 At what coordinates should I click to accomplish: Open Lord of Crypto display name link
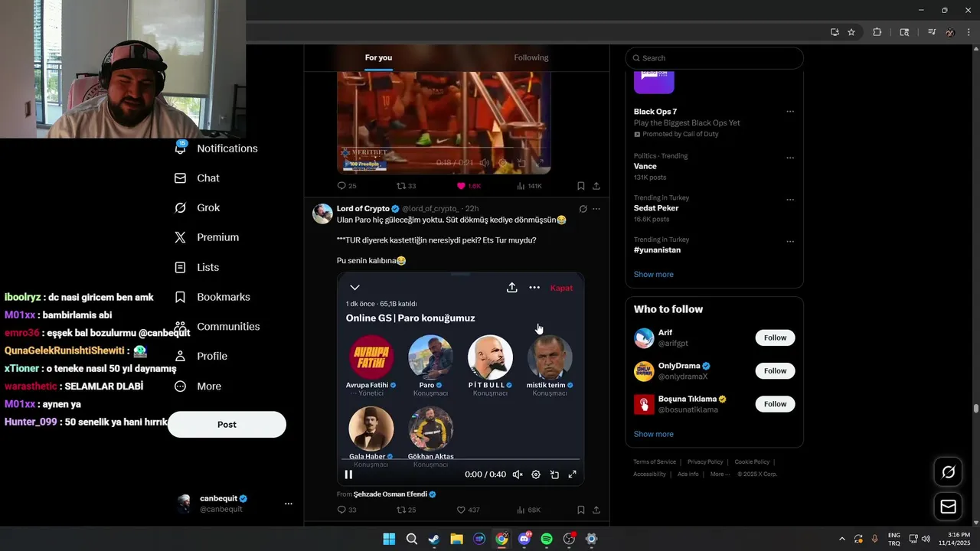click(x=363, y=209)
